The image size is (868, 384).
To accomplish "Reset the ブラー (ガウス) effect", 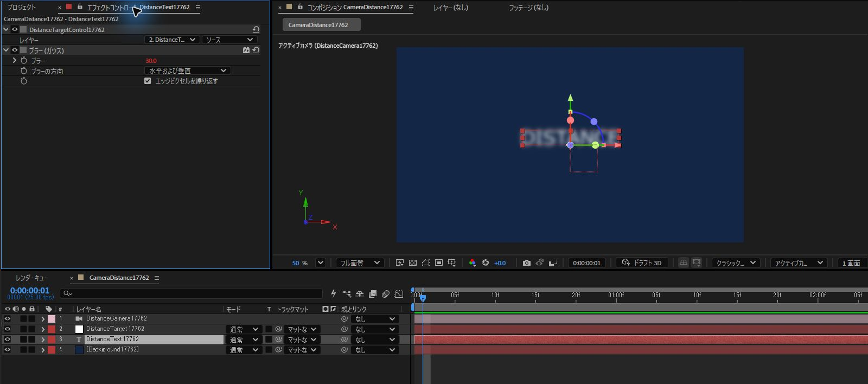I will coord(256,50).
